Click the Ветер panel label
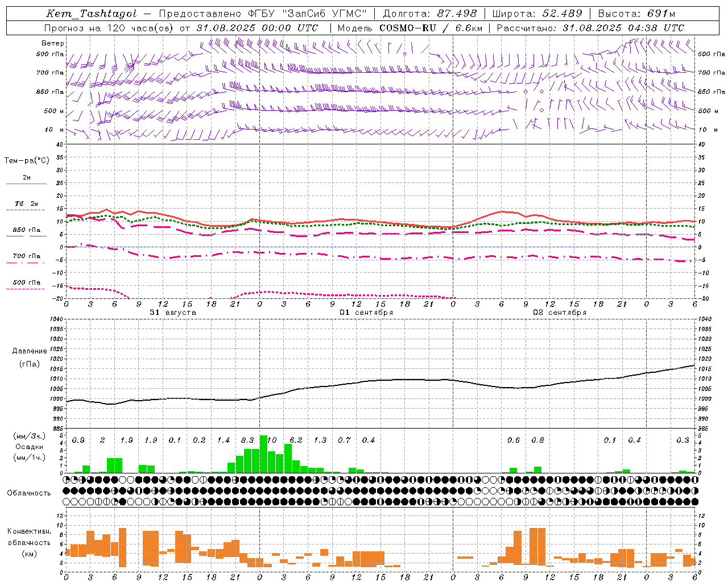This screenshot has height=582, width=728. point(53,43)
